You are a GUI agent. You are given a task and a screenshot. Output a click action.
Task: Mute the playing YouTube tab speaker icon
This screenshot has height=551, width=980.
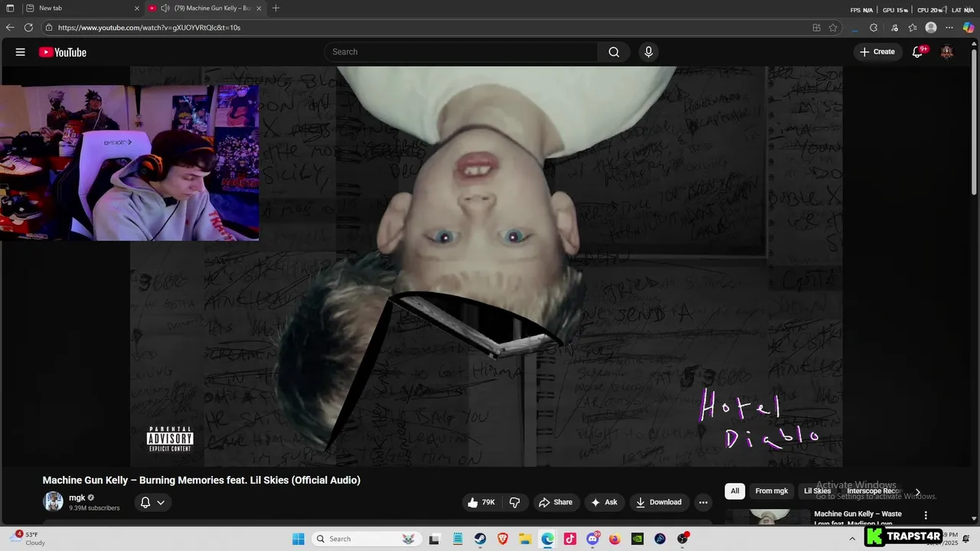point(165,8)
